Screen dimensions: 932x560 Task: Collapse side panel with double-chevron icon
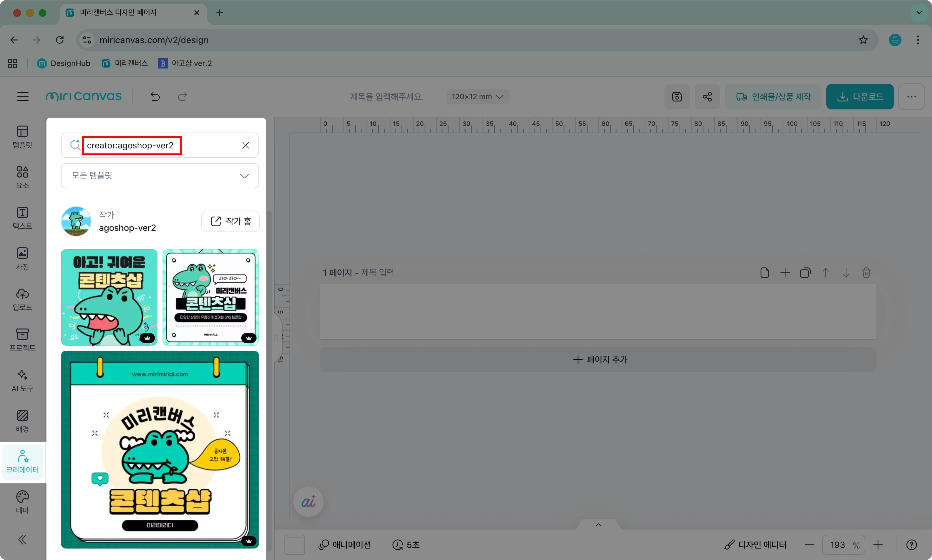[x=22, y=540]
